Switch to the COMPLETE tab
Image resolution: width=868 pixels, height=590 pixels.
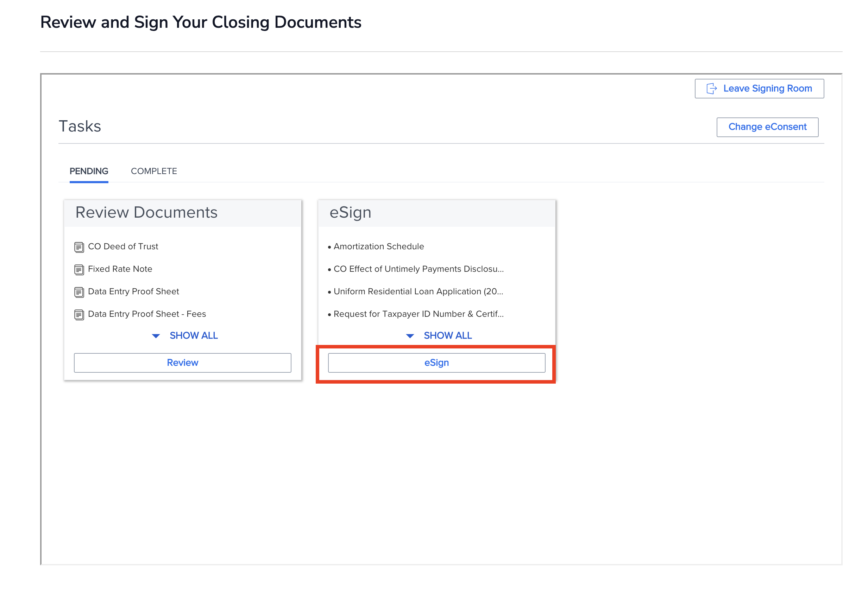pos(153,171)
